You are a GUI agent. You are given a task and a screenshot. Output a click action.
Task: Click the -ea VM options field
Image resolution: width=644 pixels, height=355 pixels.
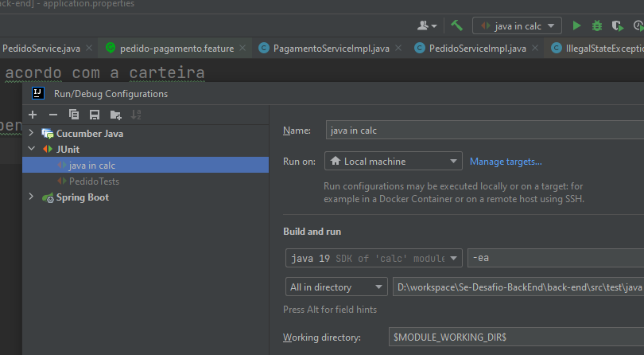556,258
